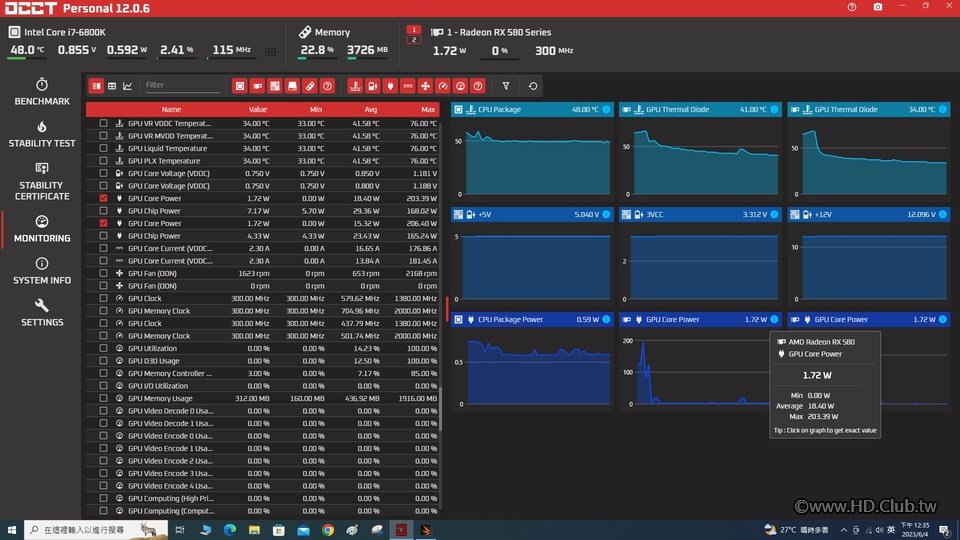Select GPU 2 in the GPU selector
960x540 pixels.
point(414,40)
